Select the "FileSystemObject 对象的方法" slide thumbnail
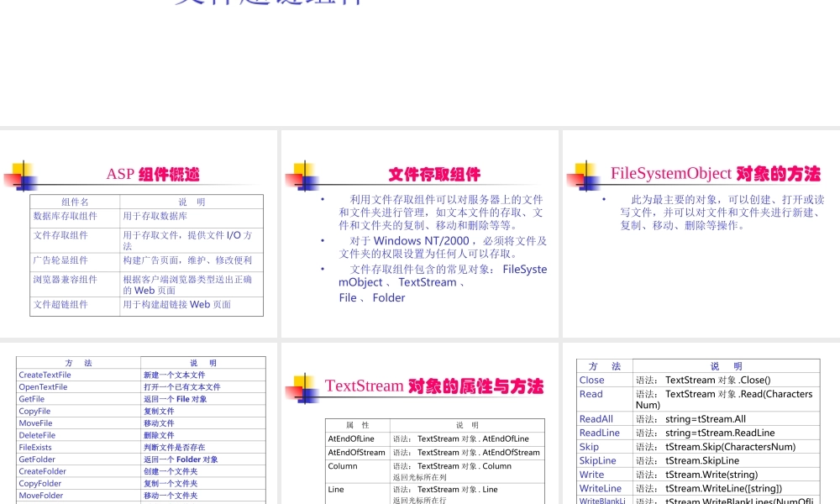The image size is (840, 504). [700, 234]
